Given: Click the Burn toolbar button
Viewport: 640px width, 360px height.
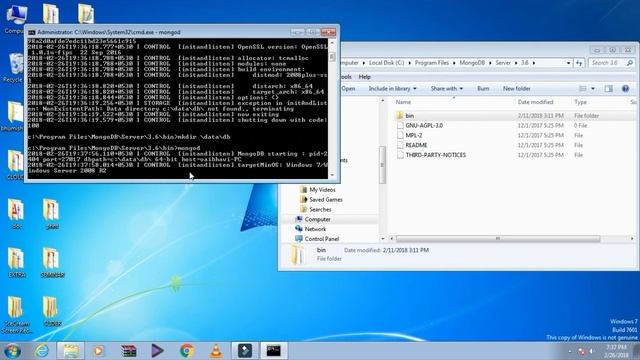Looking at the screenshot, I should [x=483, y=89].
